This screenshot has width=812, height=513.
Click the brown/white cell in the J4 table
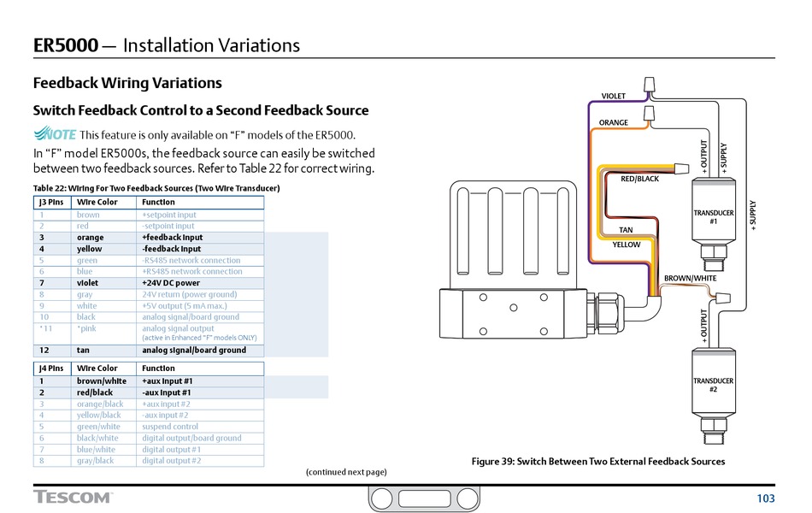tap(102, 380)
